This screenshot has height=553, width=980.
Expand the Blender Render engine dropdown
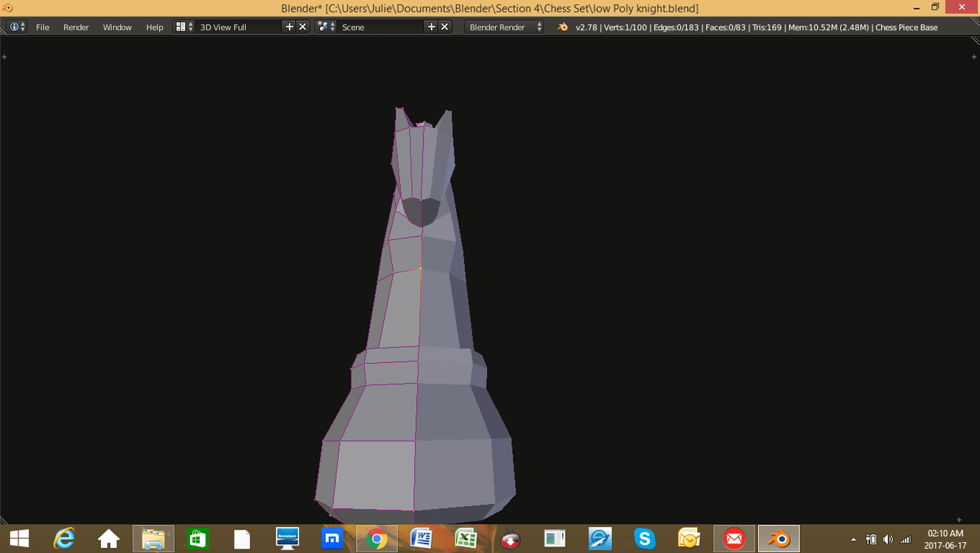tap(505, 27)
